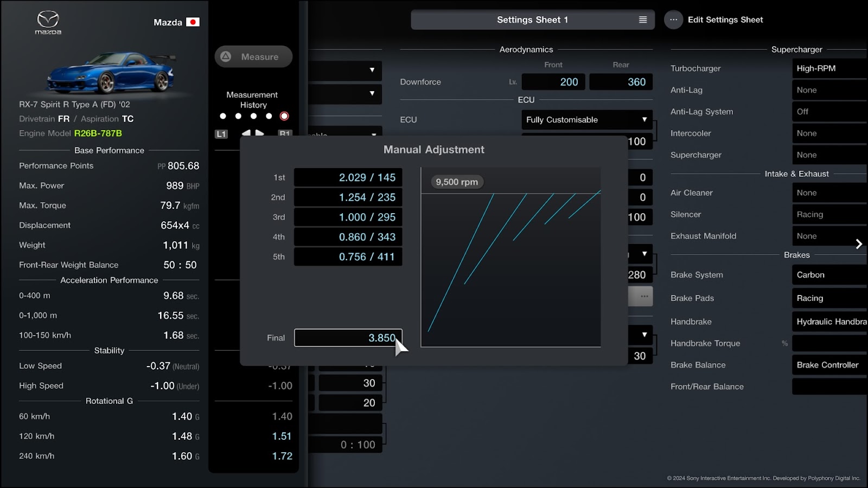The width and height of the screenshot is (868, 488).
Task: Click the right chevron to next settings page
Action: click(x=859, y=244)
